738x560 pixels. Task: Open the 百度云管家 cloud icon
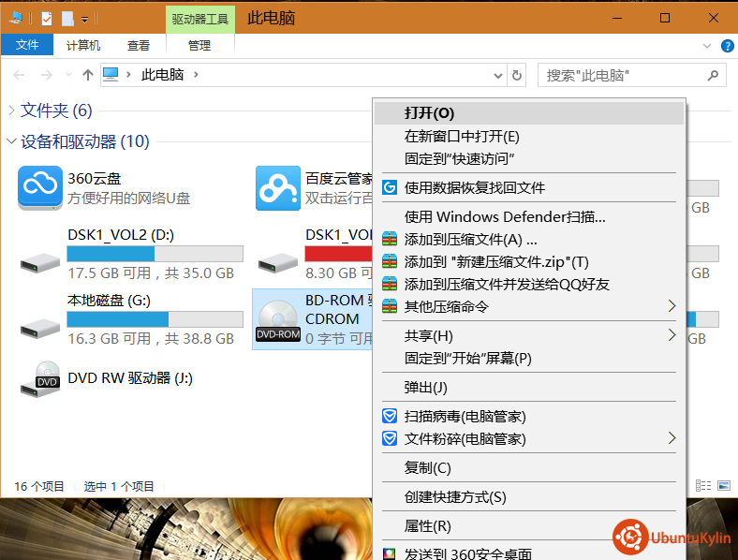click(277, 188)
